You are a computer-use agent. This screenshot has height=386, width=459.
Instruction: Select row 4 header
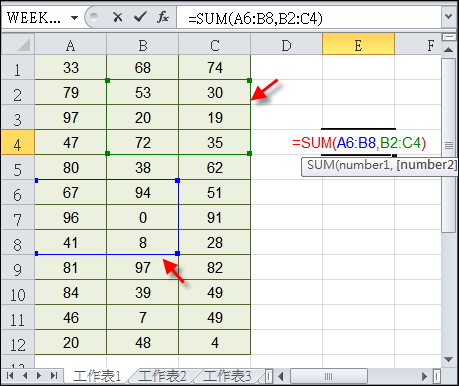pyautogui.click(x=18, y=143)
